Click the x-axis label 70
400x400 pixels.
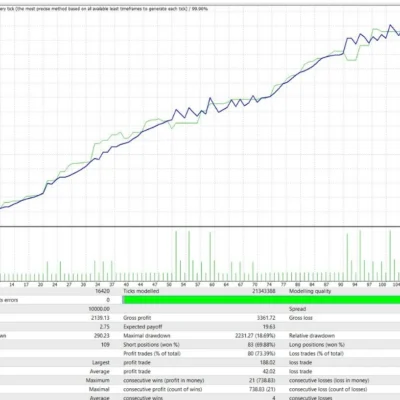(255, 285)
